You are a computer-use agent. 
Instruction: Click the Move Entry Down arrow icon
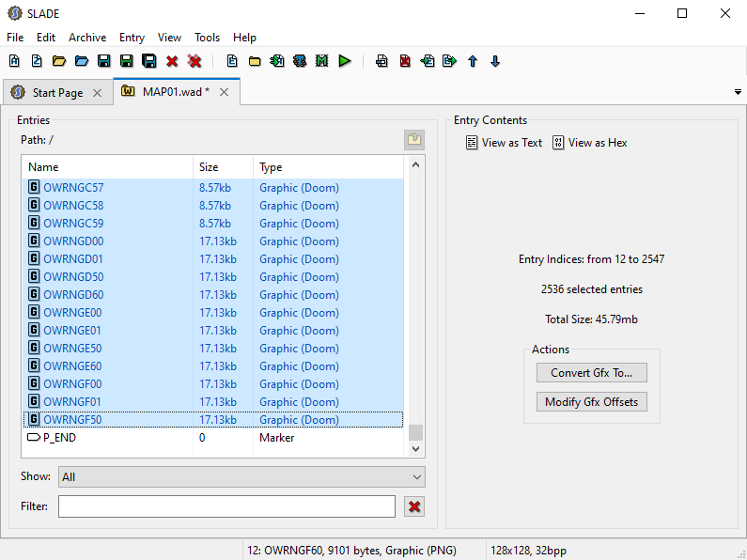[495, 61]
